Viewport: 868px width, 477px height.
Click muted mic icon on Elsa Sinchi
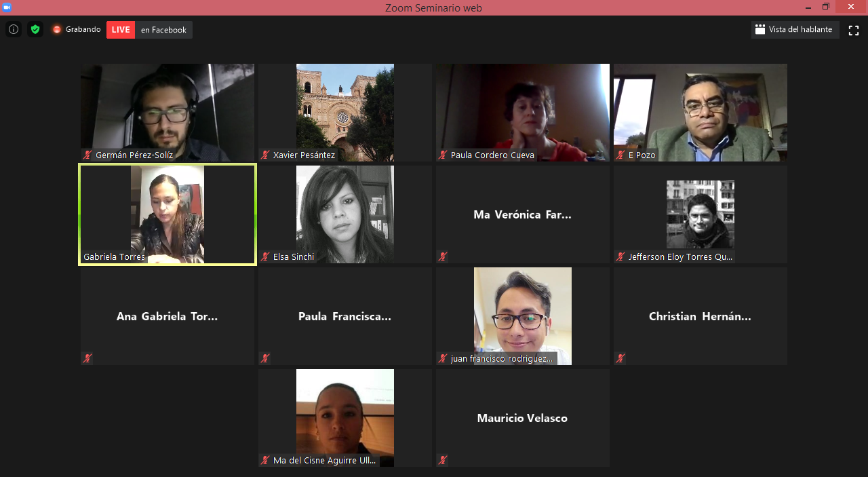coord(265,256)
